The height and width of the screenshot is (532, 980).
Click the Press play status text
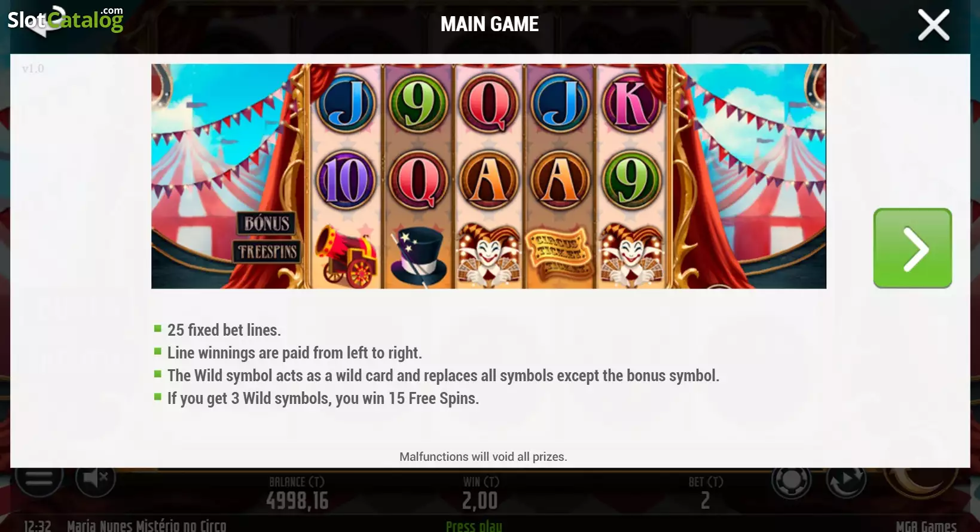click(474, 526)
